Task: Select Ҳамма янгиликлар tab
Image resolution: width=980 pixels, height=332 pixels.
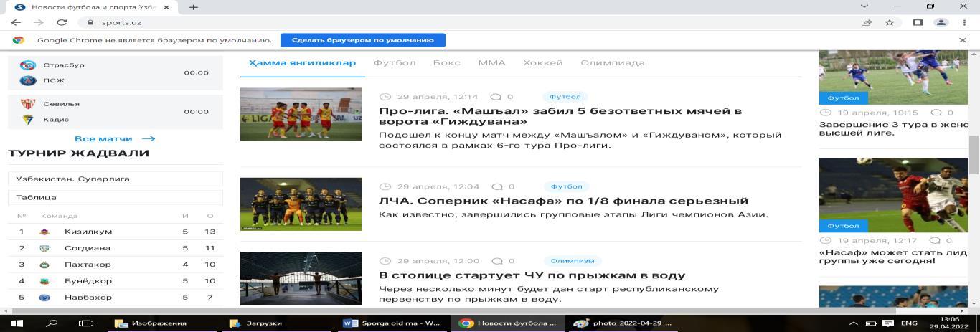Action: [302, 63]
